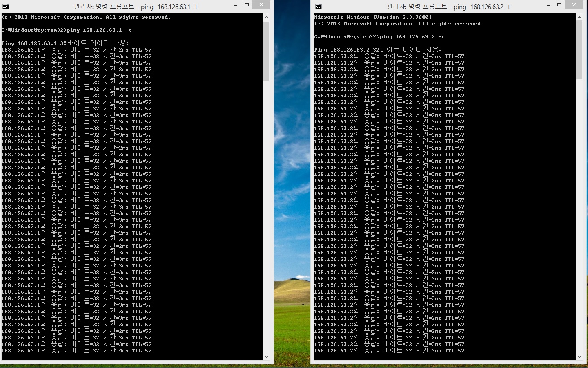Click header line 'Ping 168.126.63.1 32바이트 데이터 사용:'

point(65,43)
